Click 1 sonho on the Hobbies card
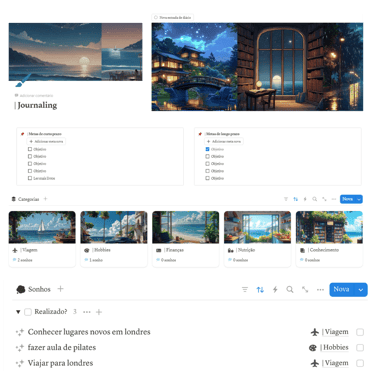Screen dimensions: 375x385 click(96, 260)
